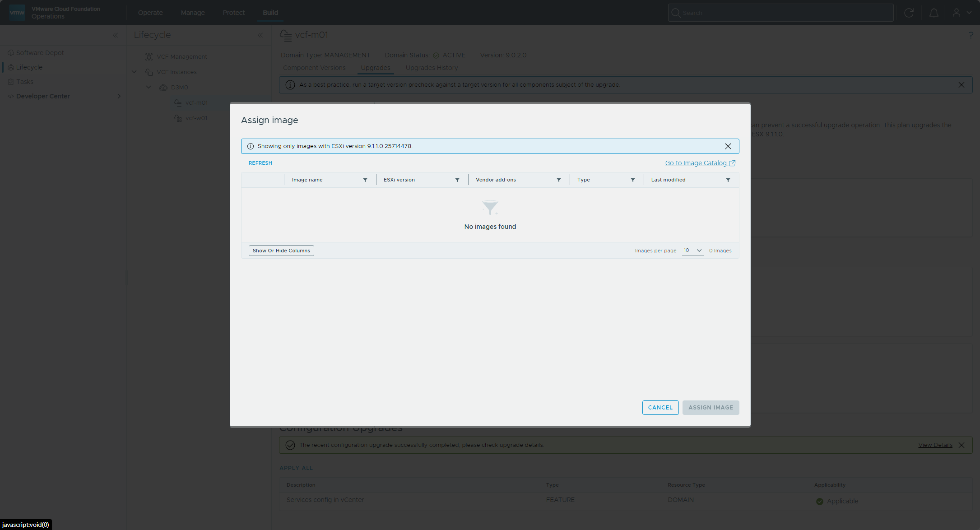Click the Refresh icon in top bar

909,13
